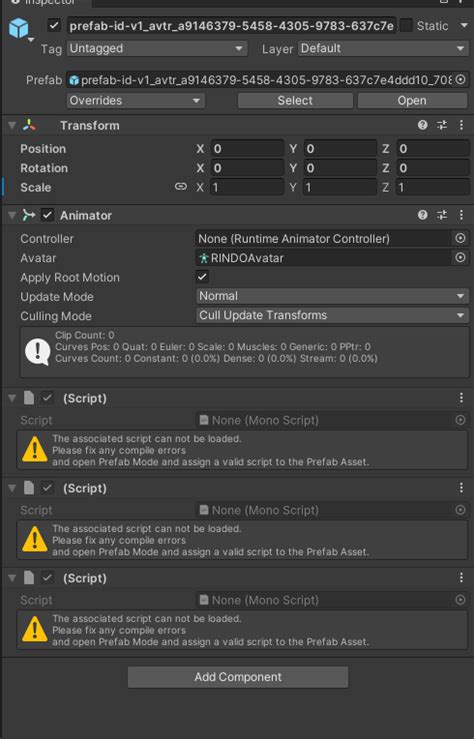Open first Script component three-dot menu
Screen dimensions: 474x739
click(461, 398)
